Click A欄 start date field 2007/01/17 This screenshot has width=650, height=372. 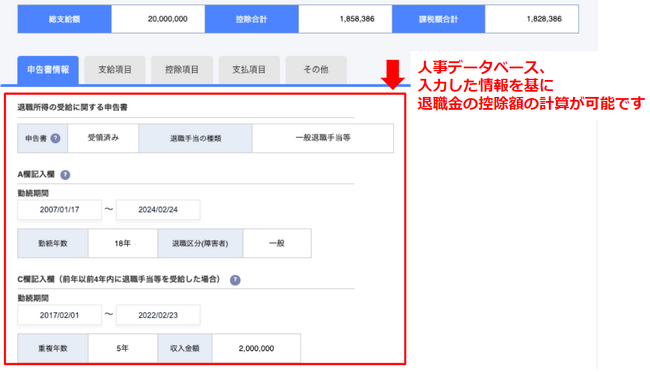(x=59, y=210)
